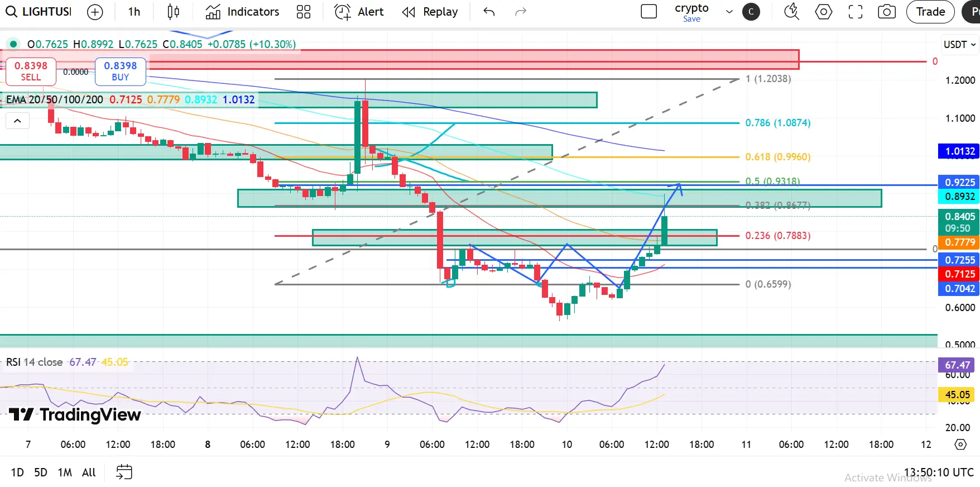Screen dimensions: 980x487
Task: Open the candlestick chart style picker
Action: coord(174,12)
